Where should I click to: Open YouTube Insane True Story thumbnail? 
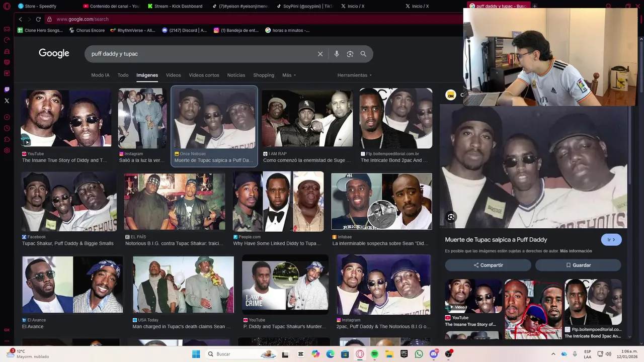coord(66,118)
